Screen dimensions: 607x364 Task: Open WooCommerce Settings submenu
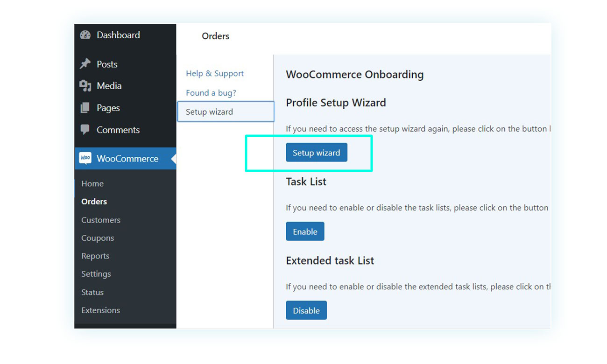96,274
